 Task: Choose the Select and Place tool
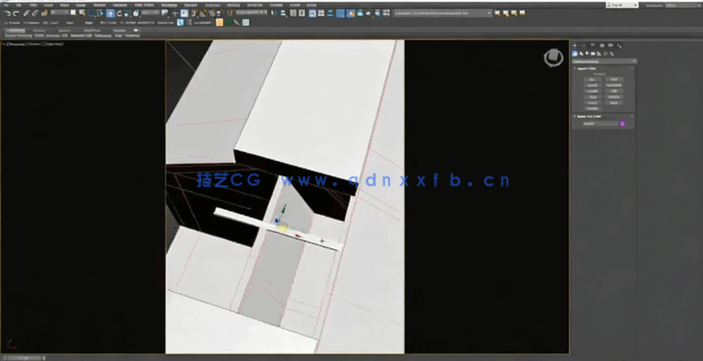coord(137,13)
